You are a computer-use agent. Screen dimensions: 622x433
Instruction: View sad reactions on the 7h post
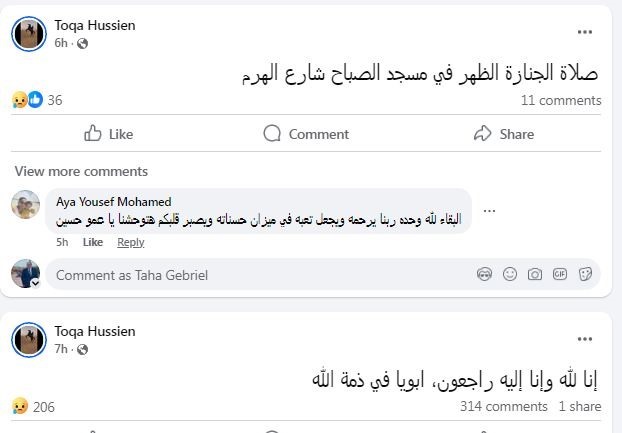click(20, 406)
